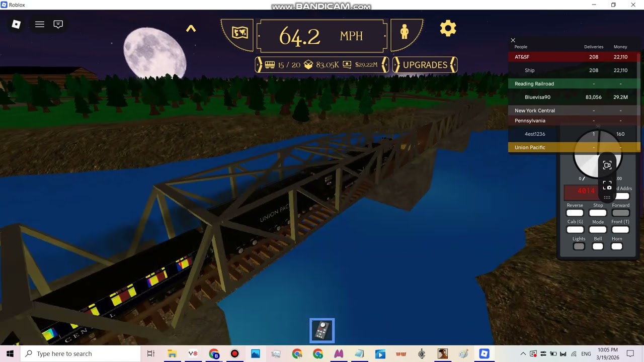The image size is (644, 362).
Task: Open the Bandicam red record taskbar icon
Action: (234, 353)
